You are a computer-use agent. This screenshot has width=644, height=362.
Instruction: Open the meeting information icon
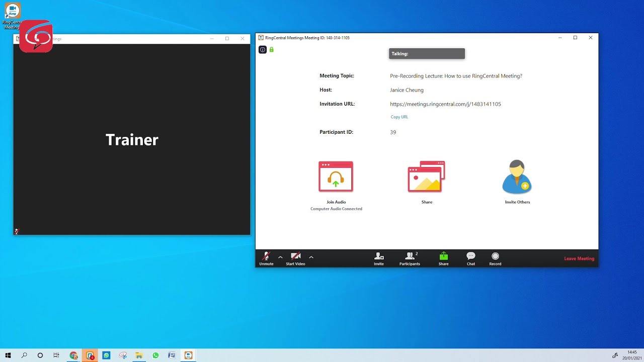263,50
